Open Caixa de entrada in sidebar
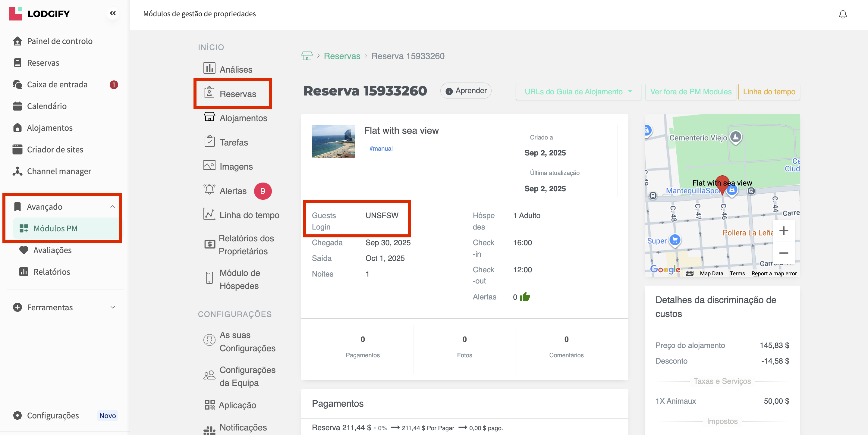This screenshot has width=868, height=435. pyautogui.click(x=57, y=85)
